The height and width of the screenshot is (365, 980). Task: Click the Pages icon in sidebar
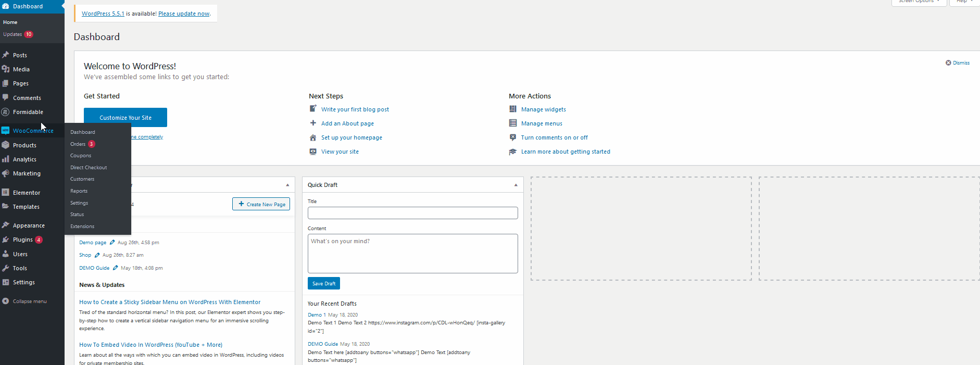click(6, 83)
